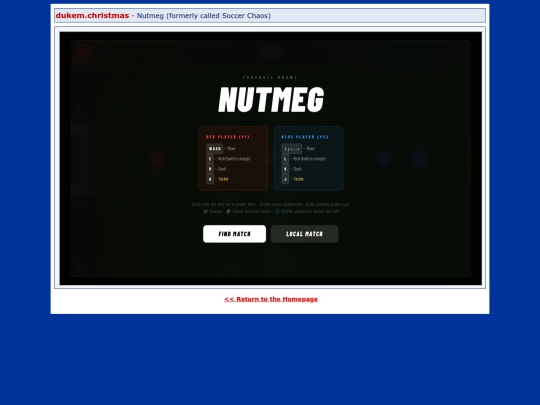Click the blue Curve power-up icon
The width and height of the screenshot is (540, 405).
coord(277,211)
